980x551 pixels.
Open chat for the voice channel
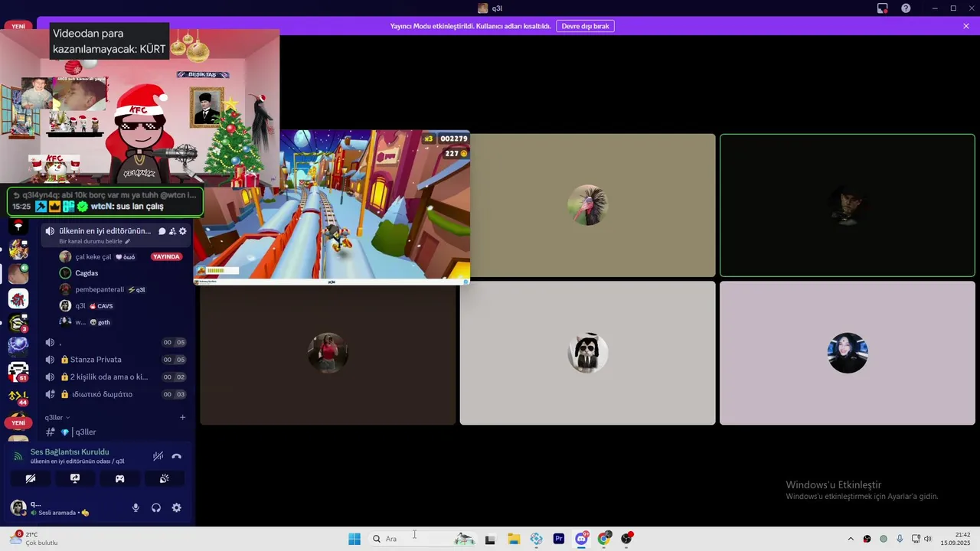click(162, 231)
